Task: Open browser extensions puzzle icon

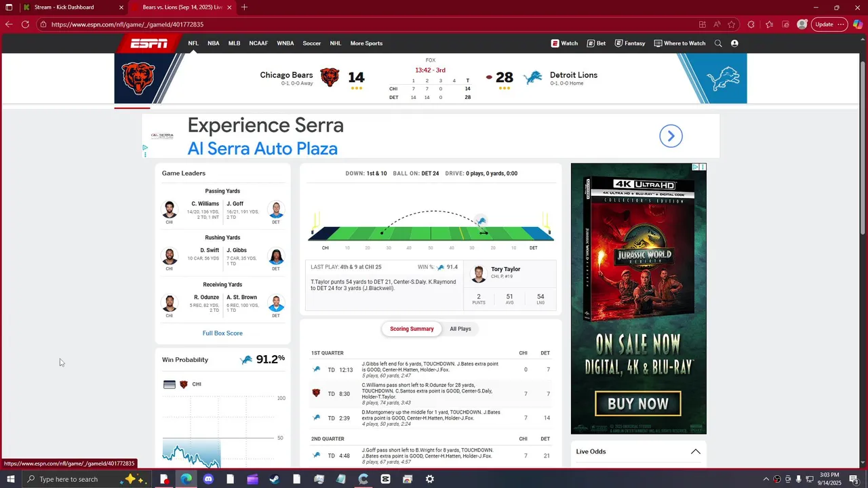Action: click(751, 24)
